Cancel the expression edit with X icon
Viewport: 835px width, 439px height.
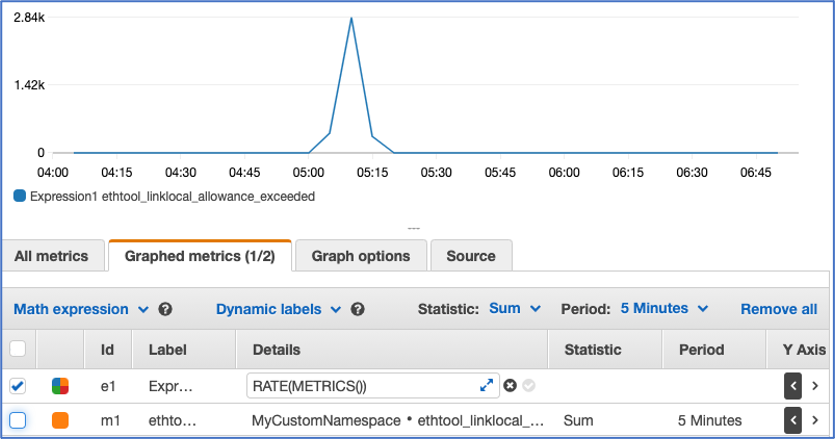tap(510, 385)
